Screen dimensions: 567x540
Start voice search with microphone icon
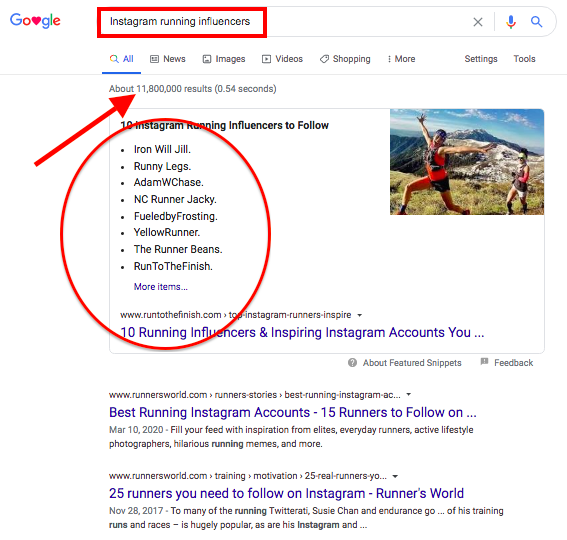coord(511,22)
